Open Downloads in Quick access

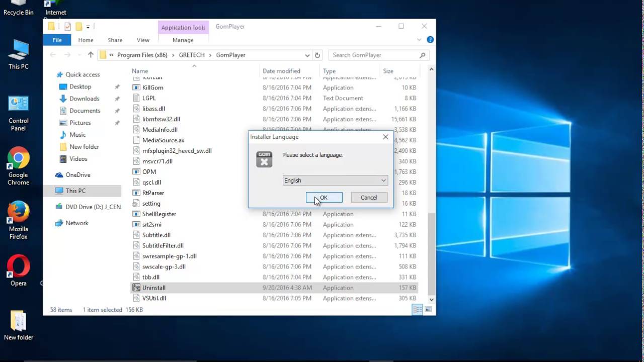(x=84, y=99)
